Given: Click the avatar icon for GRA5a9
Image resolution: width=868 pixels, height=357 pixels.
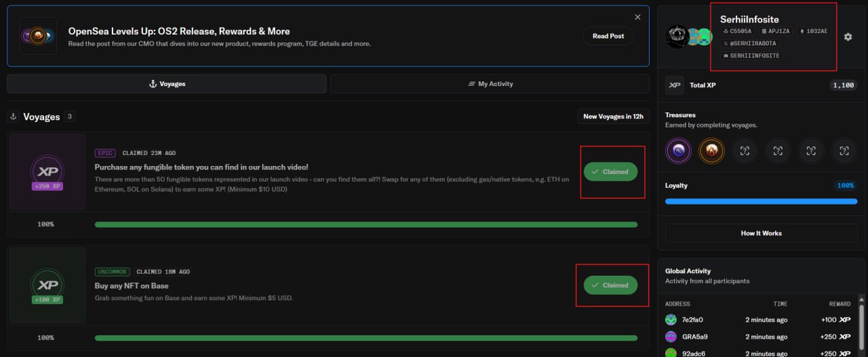Looking at the screenshot, I should click(x=671, y=337).
